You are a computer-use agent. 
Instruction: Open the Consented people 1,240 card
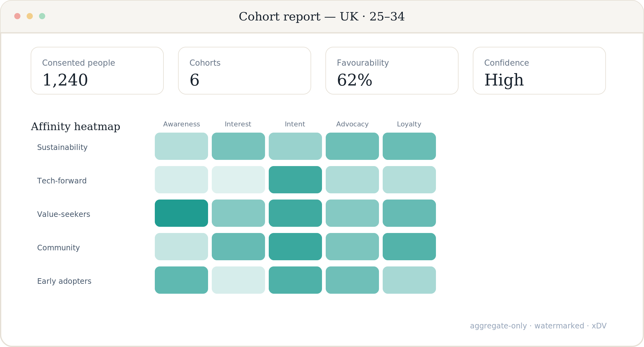(97, 71)
